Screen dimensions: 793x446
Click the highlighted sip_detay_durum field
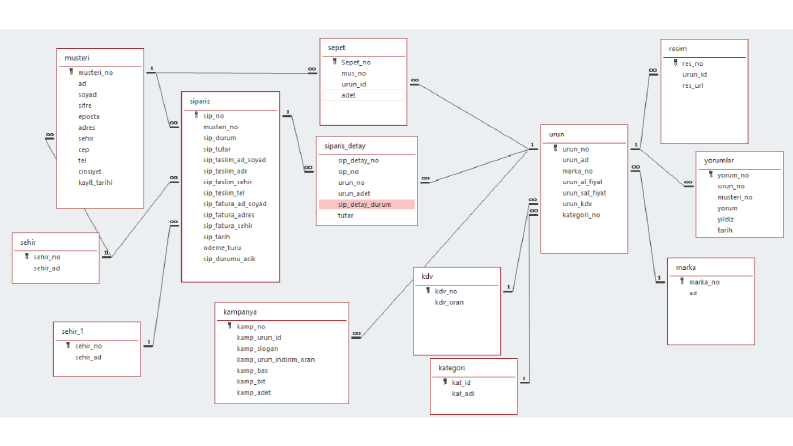click(367, 204)
